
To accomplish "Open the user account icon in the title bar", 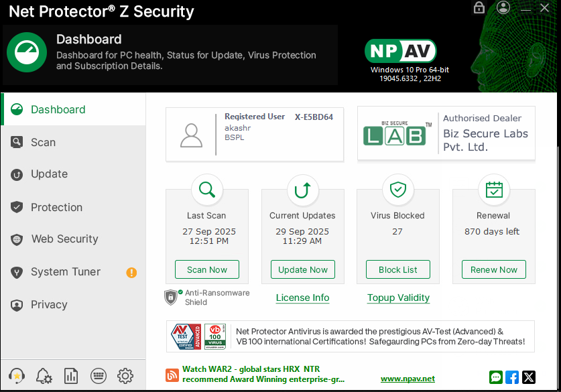I will point(504,8).
